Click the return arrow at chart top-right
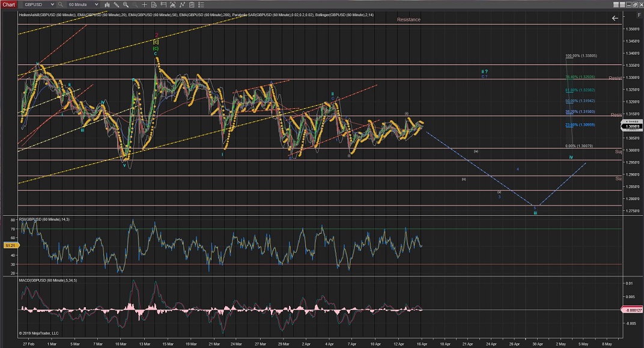This screenshot has height=348, width=644. (x=615, y=18)
